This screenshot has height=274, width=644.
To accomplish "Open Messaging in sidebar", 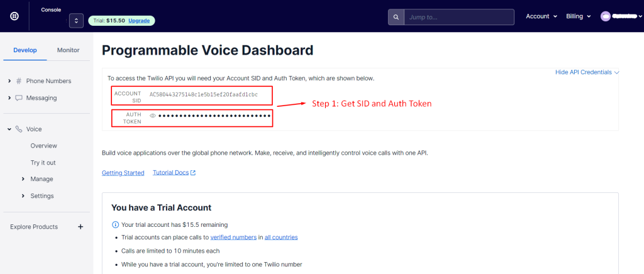I will point(42,97).
